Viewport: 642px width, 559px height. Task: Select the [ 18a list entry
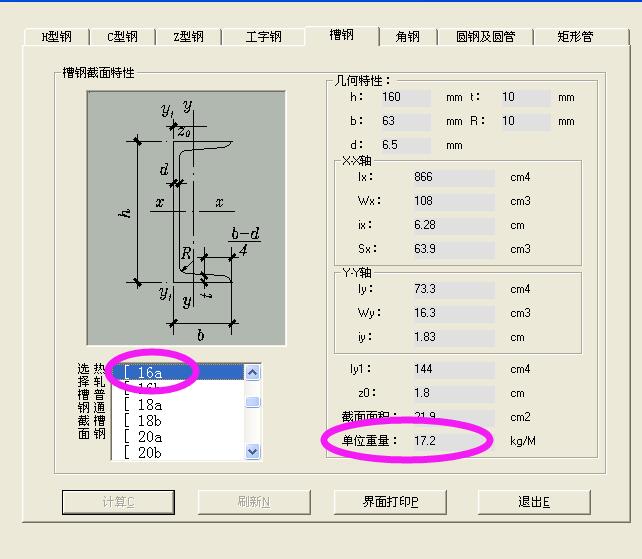178,405
